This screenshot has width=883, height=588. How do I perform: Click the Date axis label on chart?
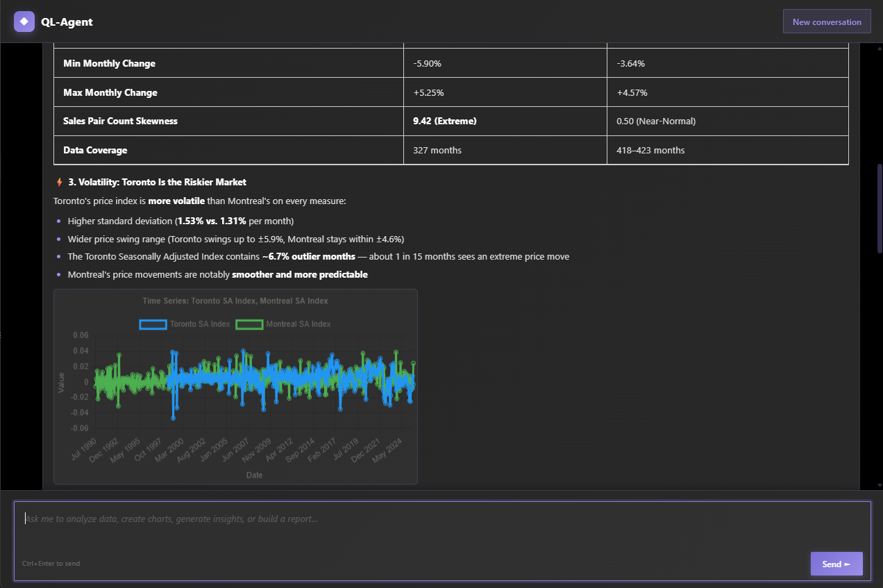point(254,475)
